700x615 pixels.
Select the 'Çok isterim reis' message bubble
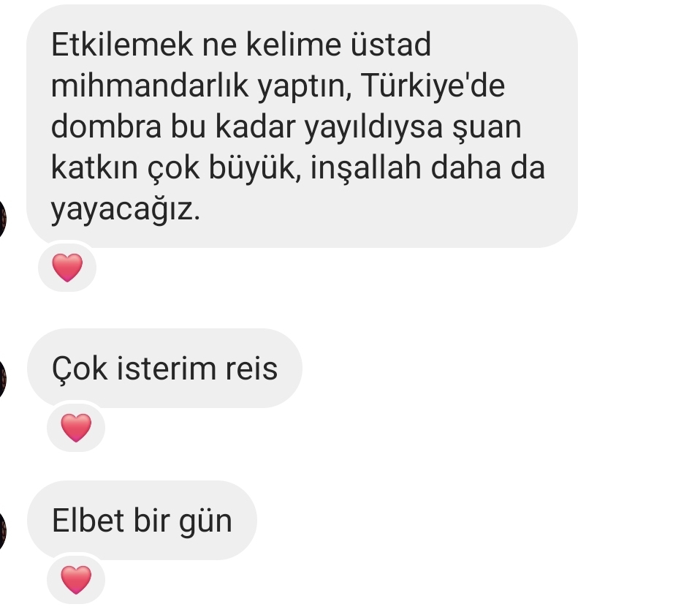[164, 368]
